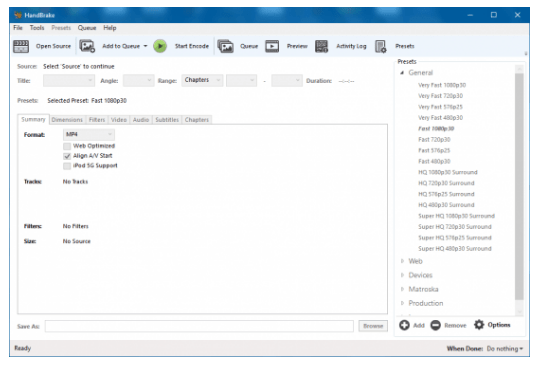Switch to the Chapters tab
This screenshot has height=365, width=538.
[197, 120]
